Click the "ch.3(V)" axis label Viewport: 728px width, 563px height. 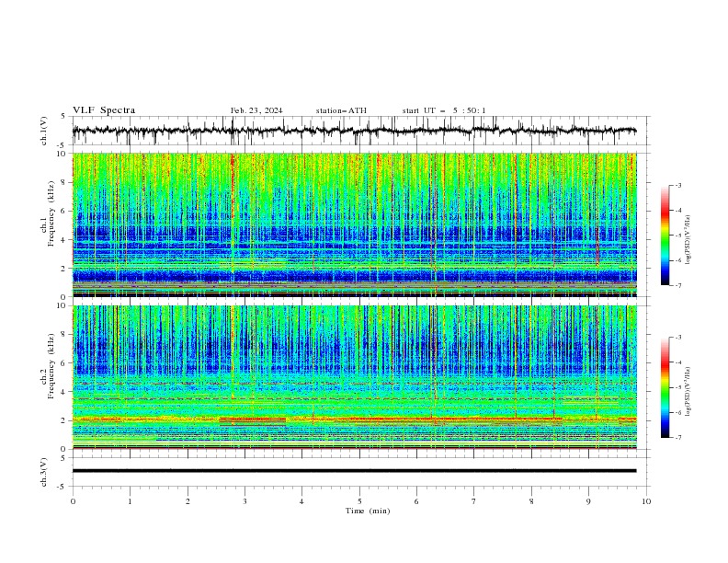(44, 472)
